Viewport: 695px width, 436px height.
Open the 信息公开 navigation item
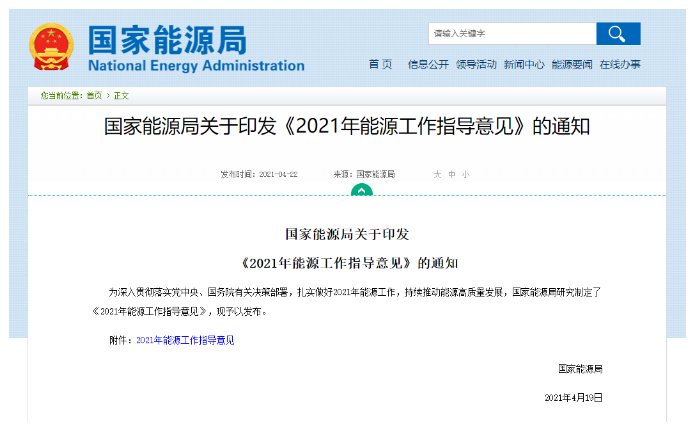click(428, 65)
